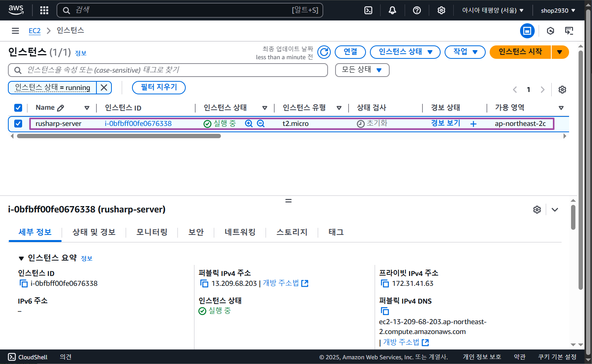Click the 연결 connect button
Screen dimensions: 592x364
point(350,52)
